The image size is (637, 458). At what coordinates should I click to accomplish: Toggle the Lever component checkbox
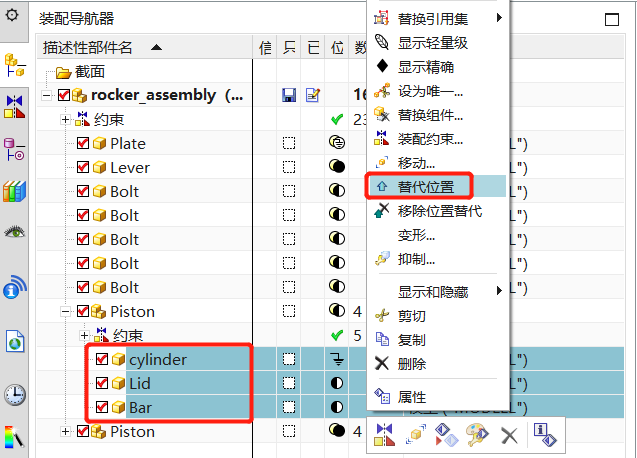point(83,167)
